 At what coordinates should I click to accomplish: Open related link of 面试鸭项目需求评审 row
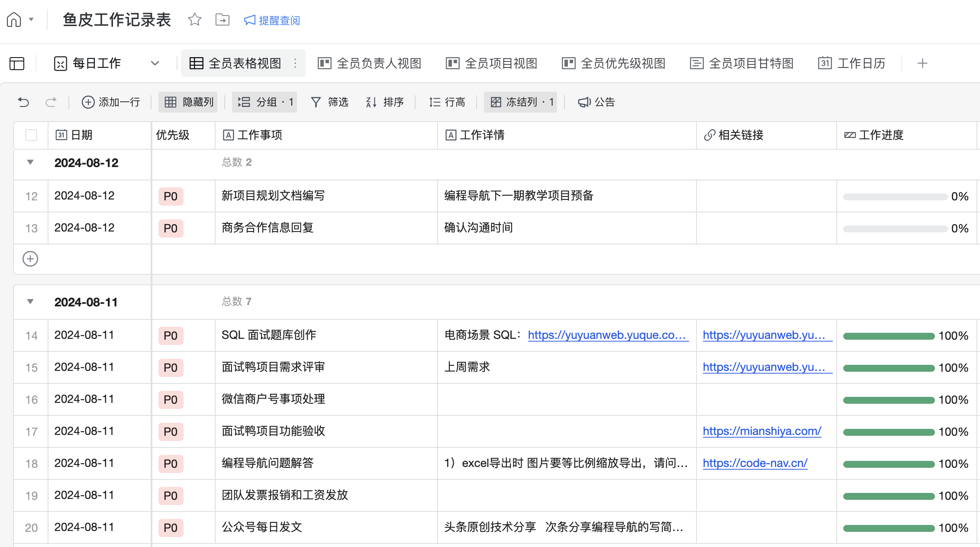click(x=767, y=367)
